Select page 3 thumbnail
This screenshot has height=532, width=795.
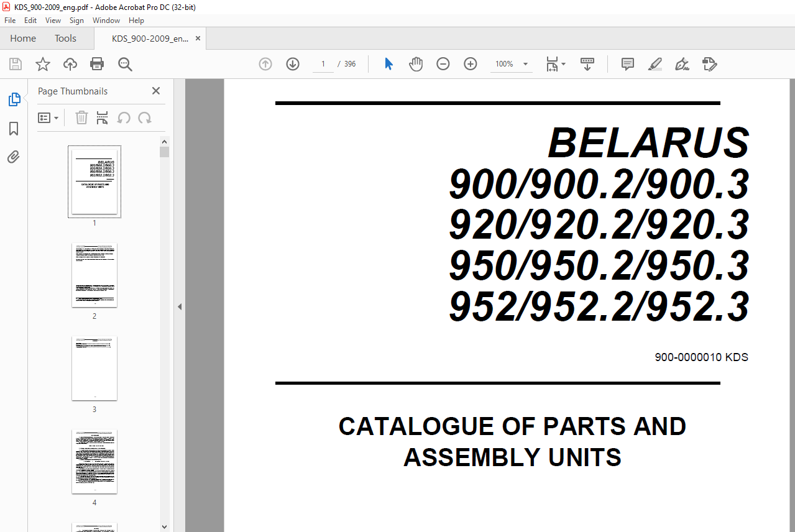(x=94, y=368)
